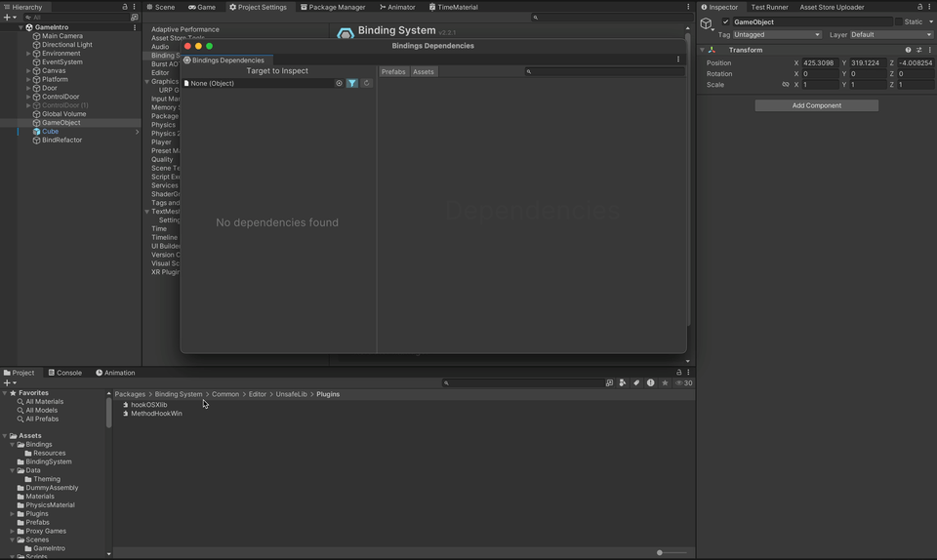
Task: Click the filter icon in Bindings Dependencies
Action: click(352, 83)
